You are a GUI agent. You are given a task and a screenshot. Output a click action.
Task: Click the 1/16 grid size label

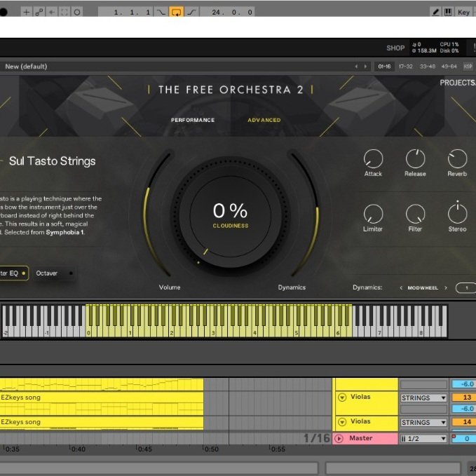point(317,438)
